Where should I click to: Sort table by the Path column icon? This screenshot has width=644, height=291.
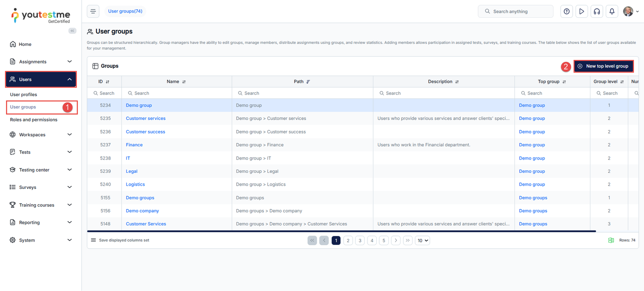click(x=308, y=82)
